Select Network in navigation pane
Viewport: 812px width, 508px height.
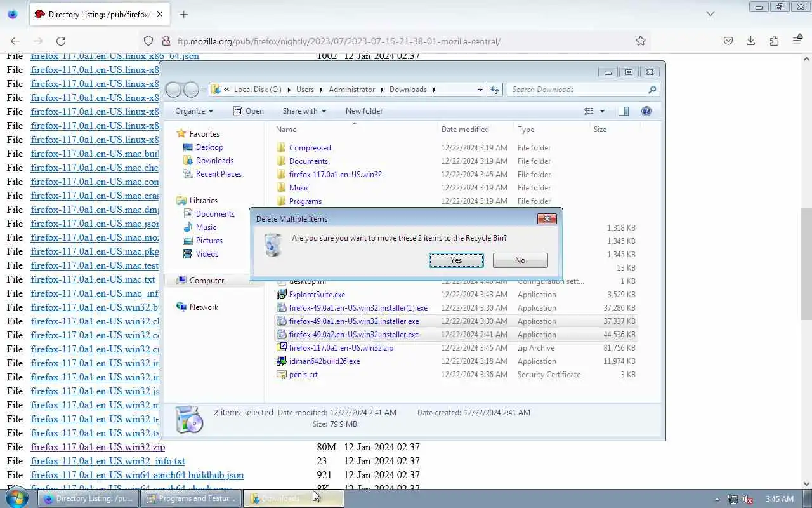(204, 307)
